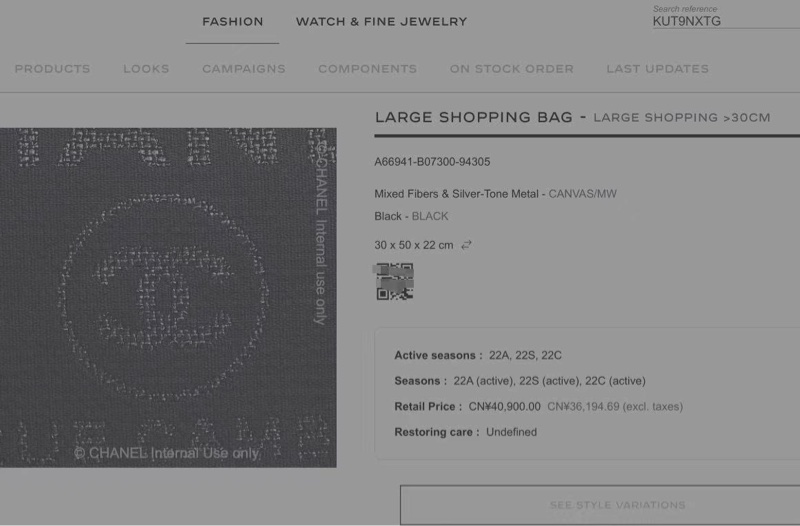The height and width of the screenshot is (526, 800).
Task: Click the product QR code
Action: tap(394, 282)
